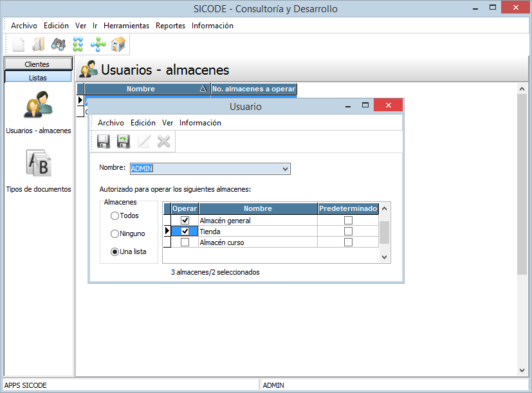Click the floppy disk with green arrow icon

click(124, 142)
